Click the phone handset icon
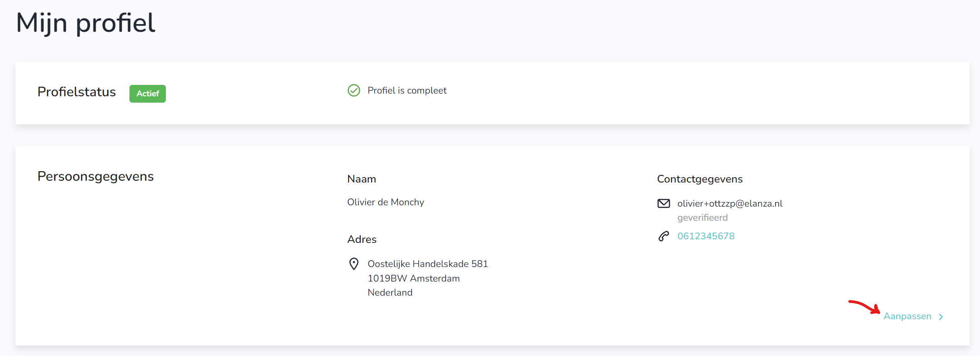This screenshot has width=980, height=356. tap(664, 236)
